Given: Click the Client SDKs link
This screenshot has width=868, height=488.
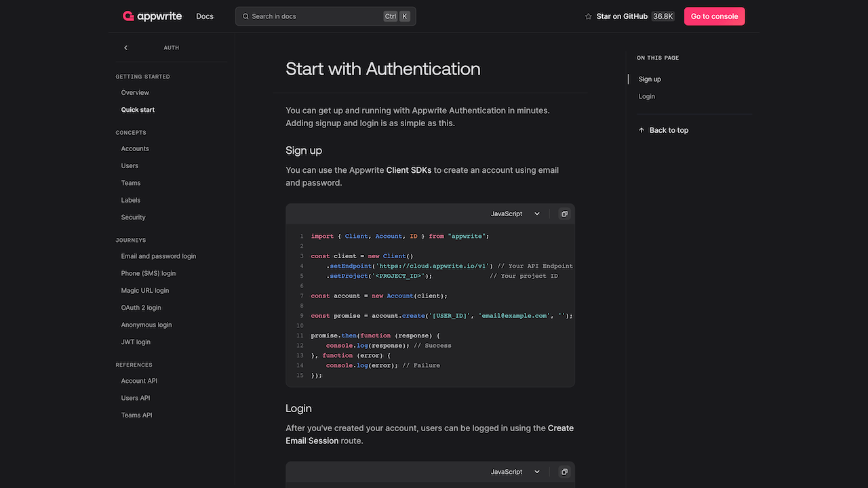Looking at the screenshot, I should pos(409,170).
